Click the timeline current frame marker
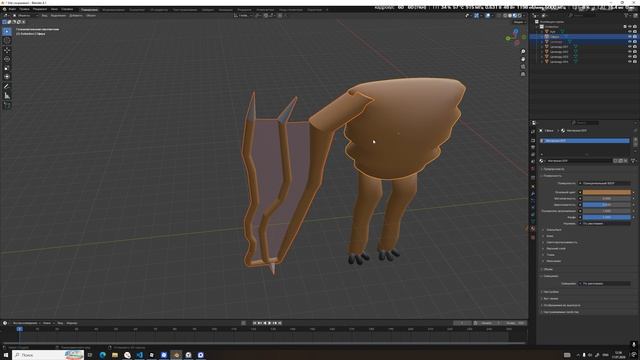The width and height of the screenshot is (640, 360). click(x=20, y=329)
